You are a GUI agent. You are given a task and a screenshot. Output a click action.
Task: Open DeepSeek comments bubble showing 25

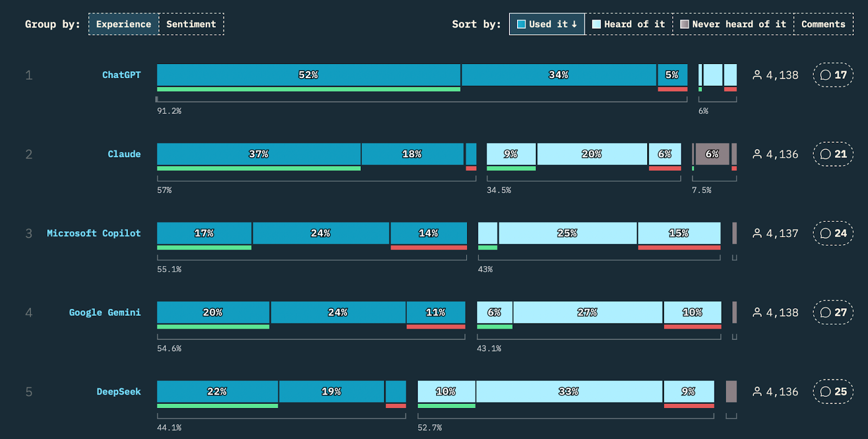coord(833,391)
